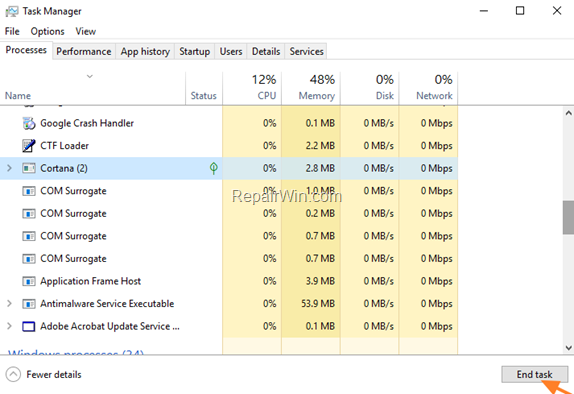Click the Cortana process icon
Image resolution: width=574 pixels, height=394 pixels.
(29, 168)
